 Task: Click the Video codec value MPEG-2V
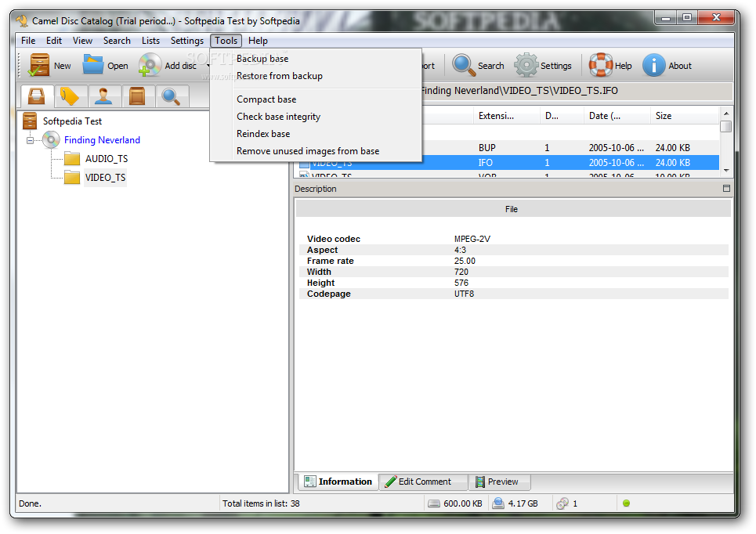[x=472, y=239]
